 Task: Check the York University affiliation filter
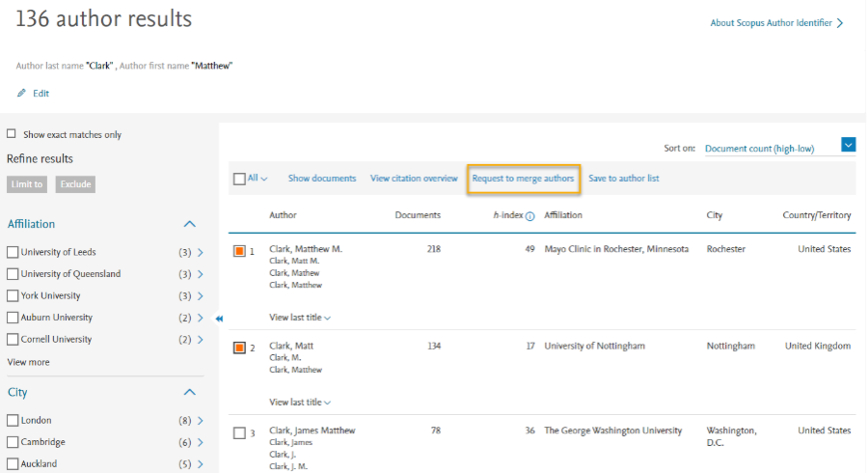[x=13, y=296]
